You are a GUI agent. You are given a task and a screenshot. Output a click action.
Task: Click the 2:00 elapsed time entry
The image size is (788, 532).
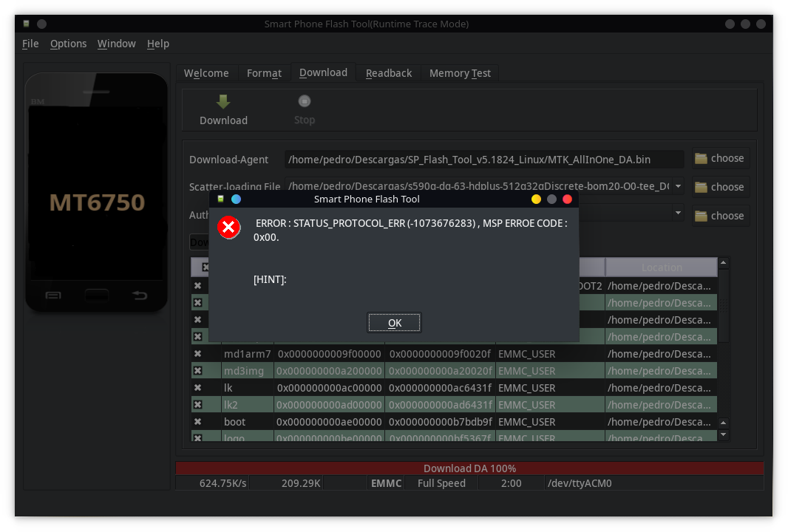coord(511,483)
